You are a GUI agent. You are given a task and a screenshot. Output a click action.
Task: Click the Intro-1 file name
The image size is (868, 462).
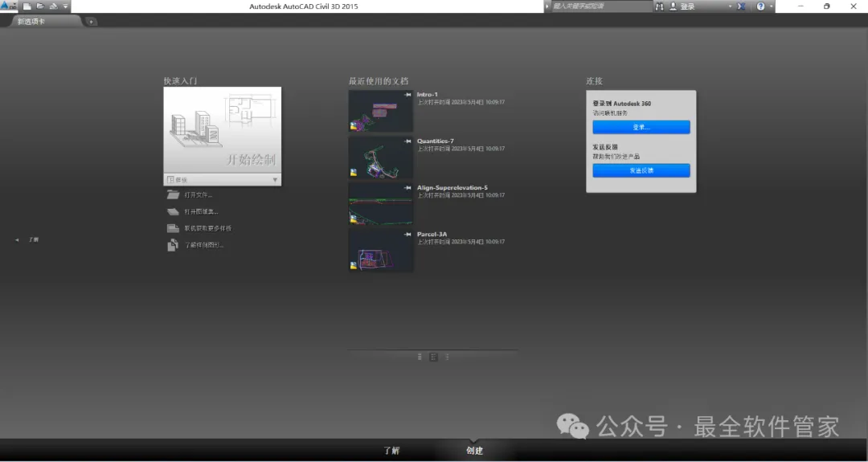click(x=428, y=95)
